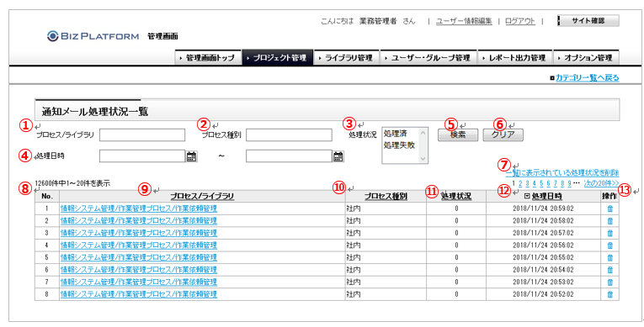Open ユーザー情報編集 link
The height and width of the screenshot is (327, 644).
click(x=464, y=21)
